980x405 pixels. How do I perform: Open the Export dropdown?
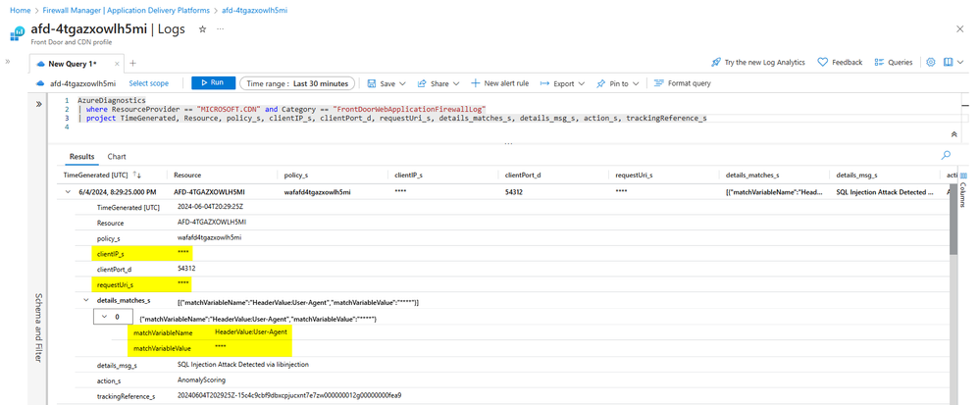(562, 83)
